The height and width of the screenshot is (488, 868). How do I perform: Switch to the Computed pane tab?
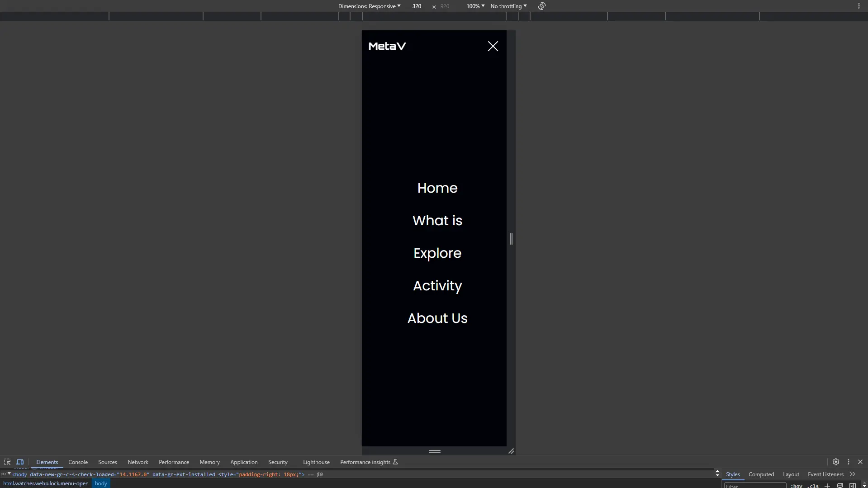(761, 474)
